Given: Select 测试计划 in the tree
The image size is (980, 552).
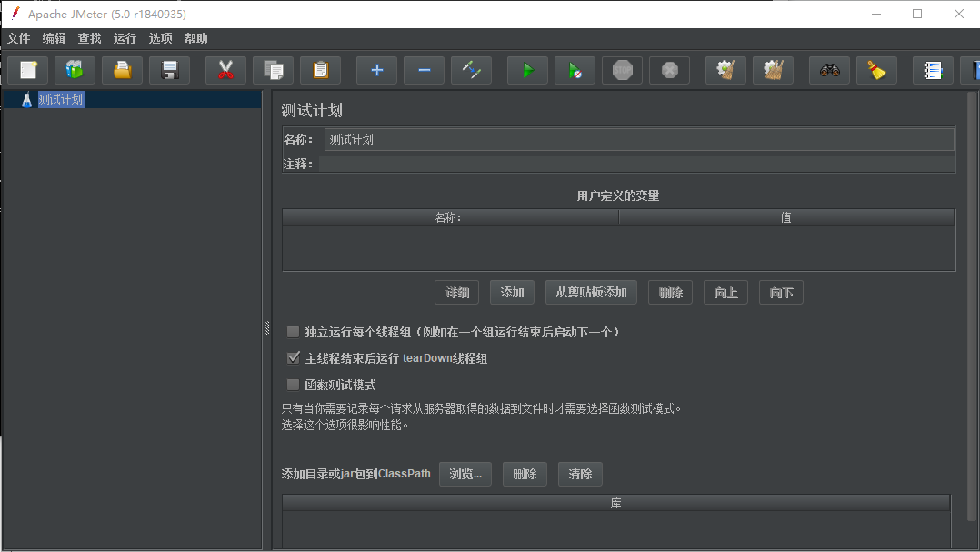Looking at the screenshot, I should pos(61,99).
